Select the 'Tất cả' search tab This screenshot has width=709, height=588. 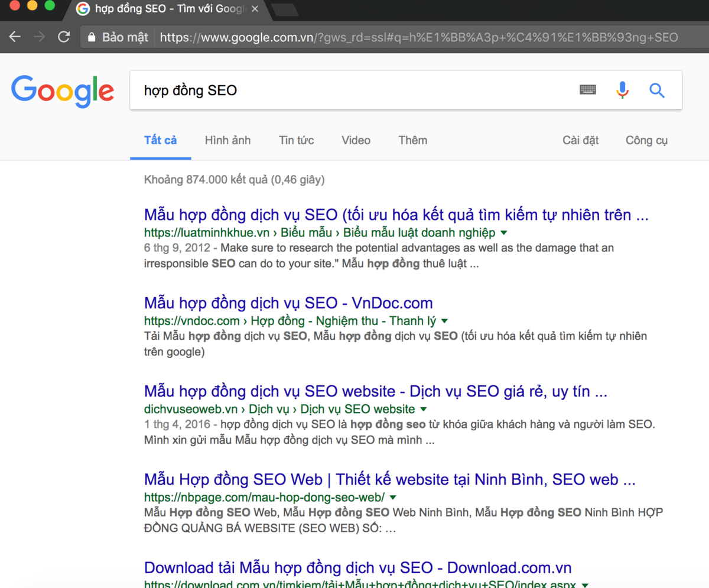pos(161,140)
